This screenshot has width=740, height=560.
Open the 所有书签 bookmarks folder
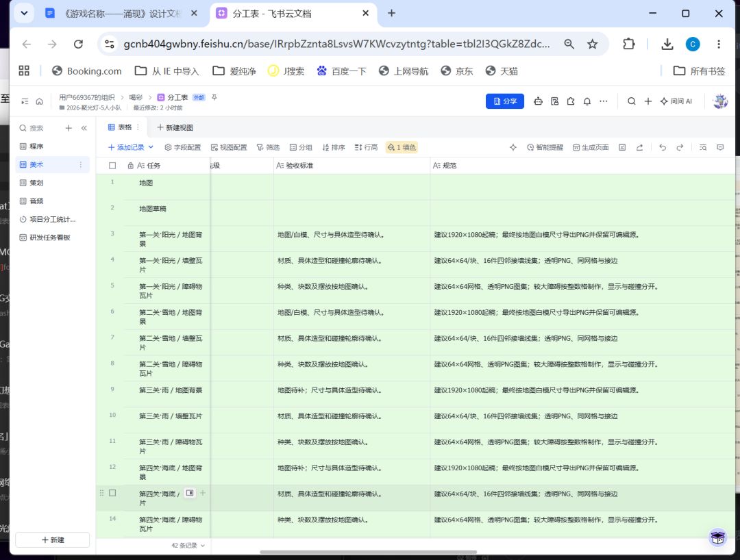[700, 71]
